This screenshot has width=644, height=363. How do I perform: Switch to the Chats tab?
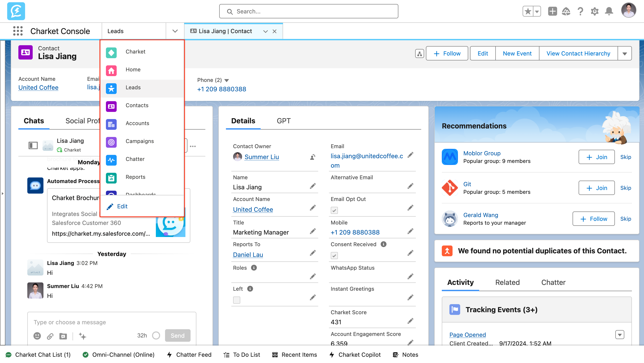(34, 121)
